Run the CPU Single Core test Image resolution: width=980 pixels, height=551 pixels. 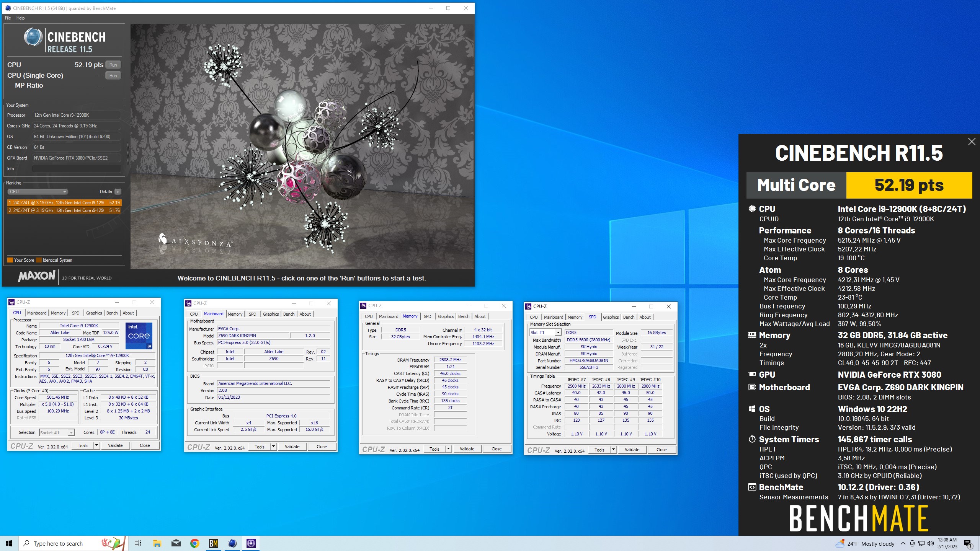pyautogui.click(x=113, y=76)
